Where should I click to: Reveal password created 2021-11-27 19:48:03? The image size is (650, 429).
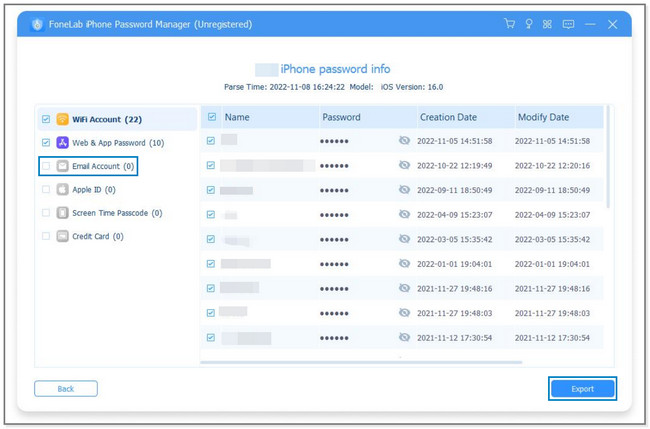coord(404,313)
